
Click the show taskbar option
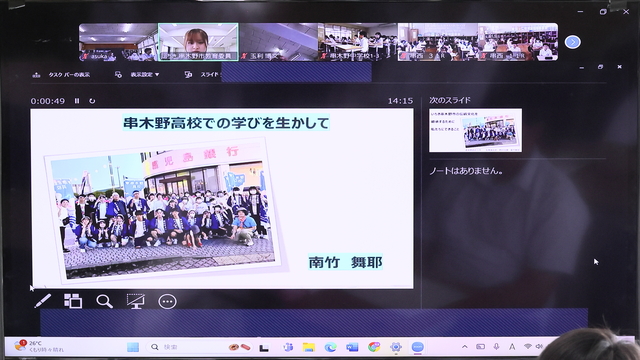61,75
